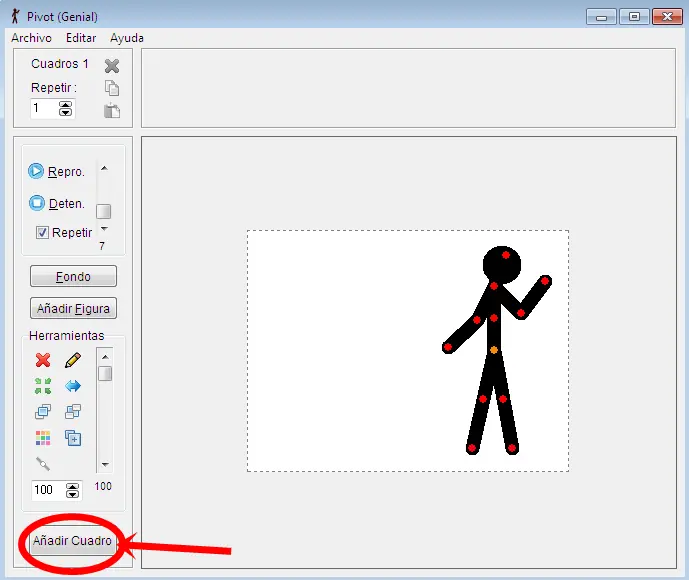Image resolution: width=689 pixels, height=580 pixels.
Task: Click the Cuadros 1 label
Action: coord(60,64)
